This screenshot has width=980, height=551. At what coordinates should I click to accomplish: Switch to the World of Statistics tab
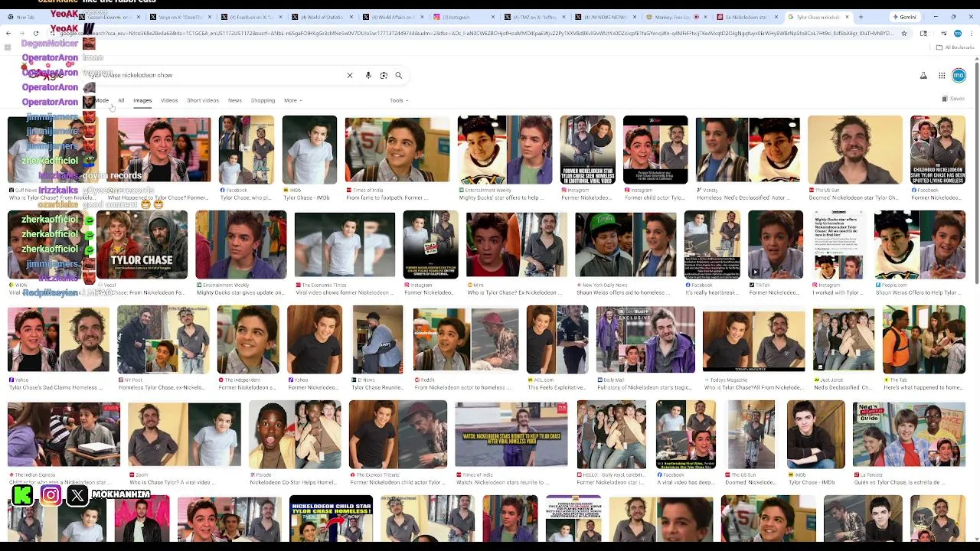coord(322,17)
